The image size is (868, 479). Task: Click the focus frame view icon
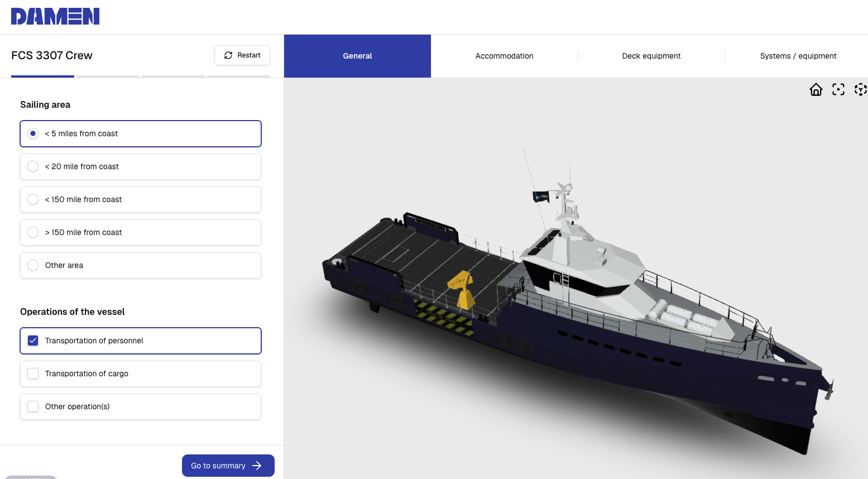coord(838,89)
